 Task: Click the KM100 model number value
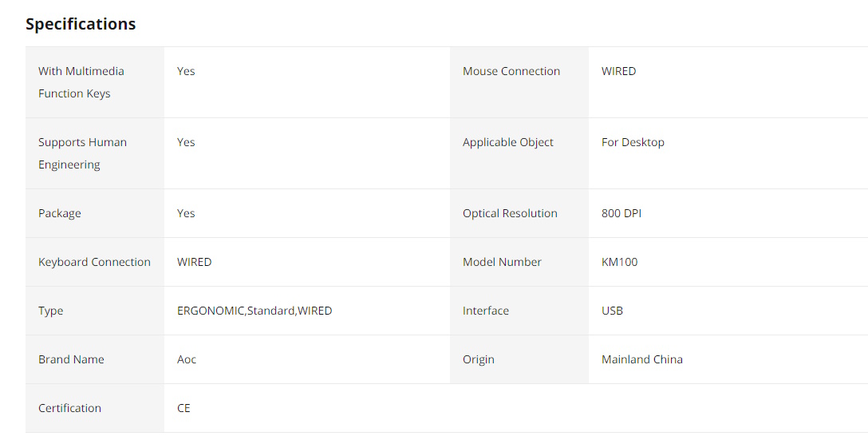click(x=620, y=262)
